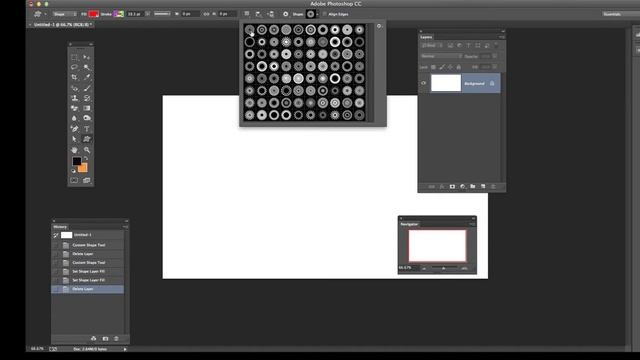Click the shape width input field
The image size is (640, 360).
click(191, 14)
